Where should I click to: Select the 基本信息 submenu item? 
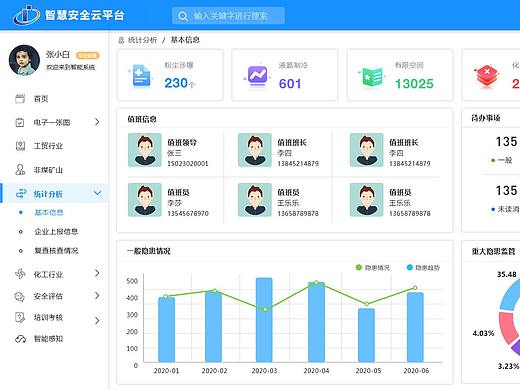[x=49, y=212]
